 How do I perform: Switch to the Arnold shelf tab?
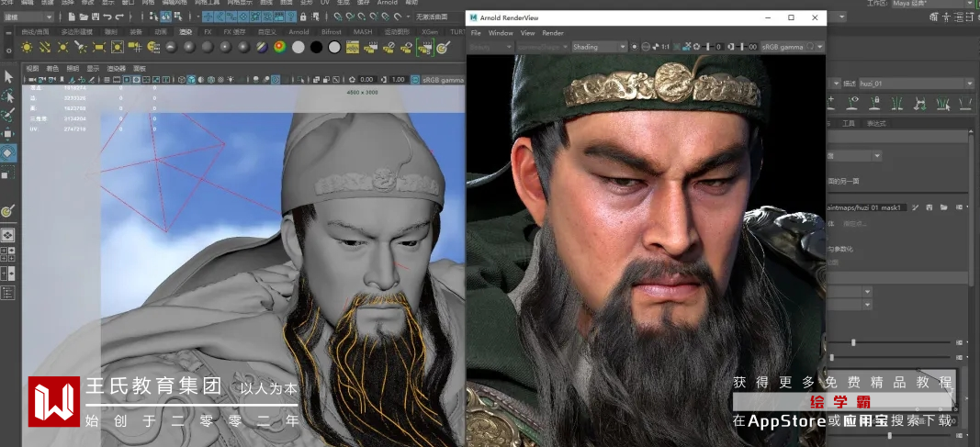[299, 32]
